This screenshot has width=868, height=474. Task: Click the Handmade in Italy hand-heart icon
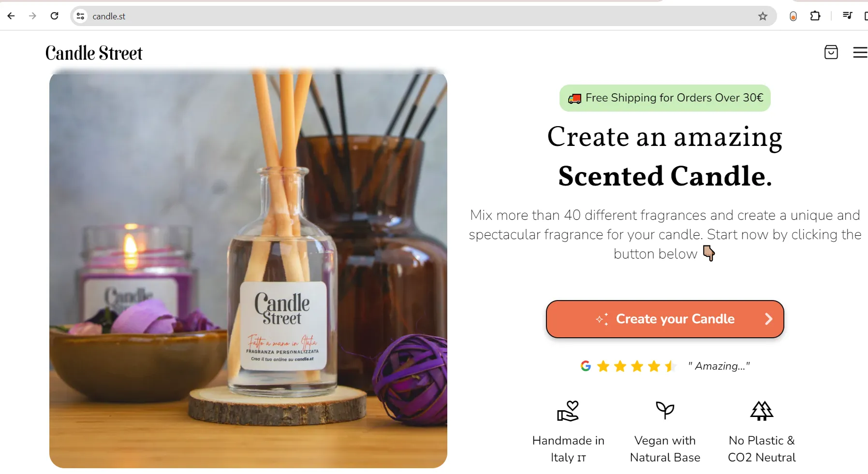click(x=568, y=411)
